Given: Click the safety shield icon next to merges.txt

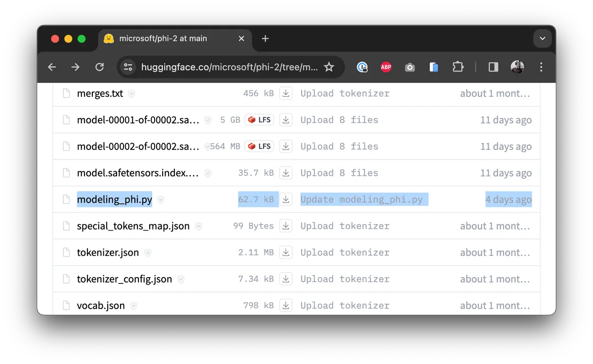Looking at the screenshot, I should click(131, 93).
